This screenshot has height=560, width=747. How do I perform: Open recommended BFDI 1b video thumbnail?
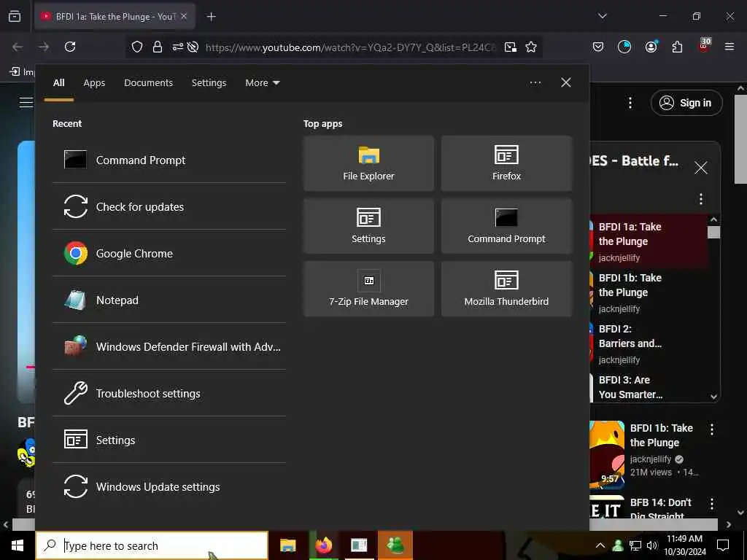click(607, 454)
